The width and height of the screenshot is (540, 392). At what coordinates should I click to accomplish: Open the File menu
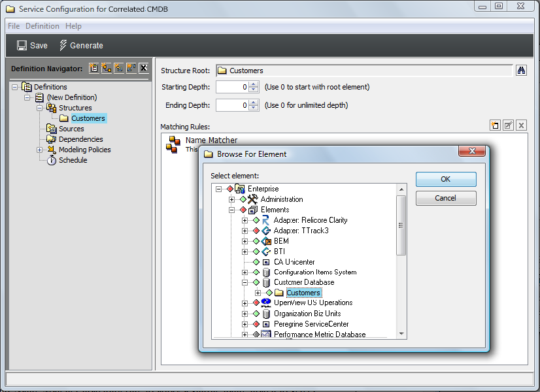[x=14, y=26]
